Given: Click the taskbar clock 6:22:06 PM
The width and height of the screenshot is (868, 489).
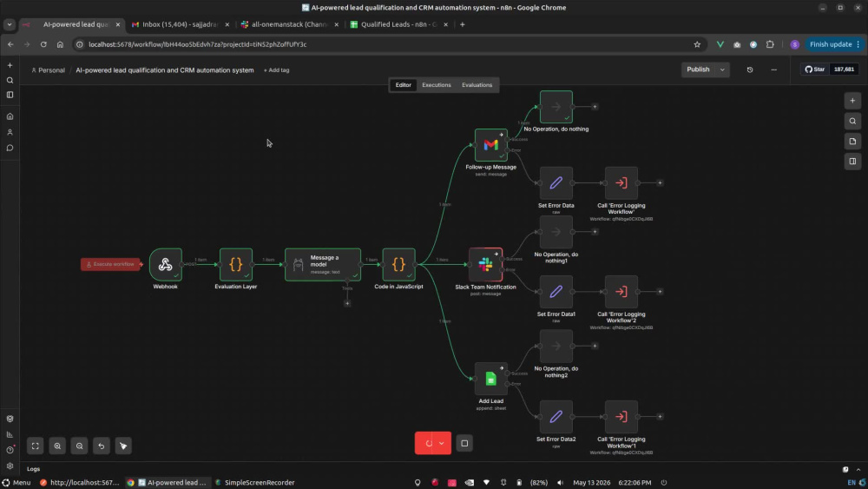Looking at the screenshot, I should (x=635, y=482).
